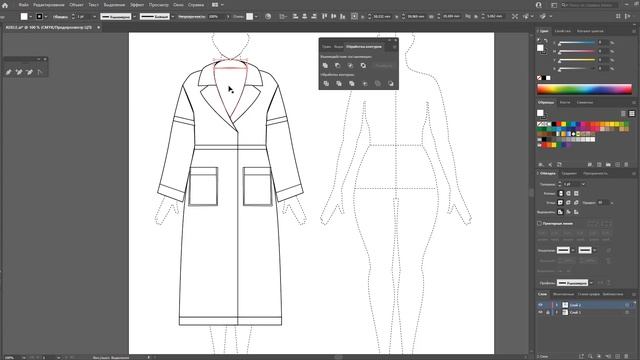Enable the dashed line checkbox in Stroke panel
Screen dimensions: 640x360
(539, 224)
